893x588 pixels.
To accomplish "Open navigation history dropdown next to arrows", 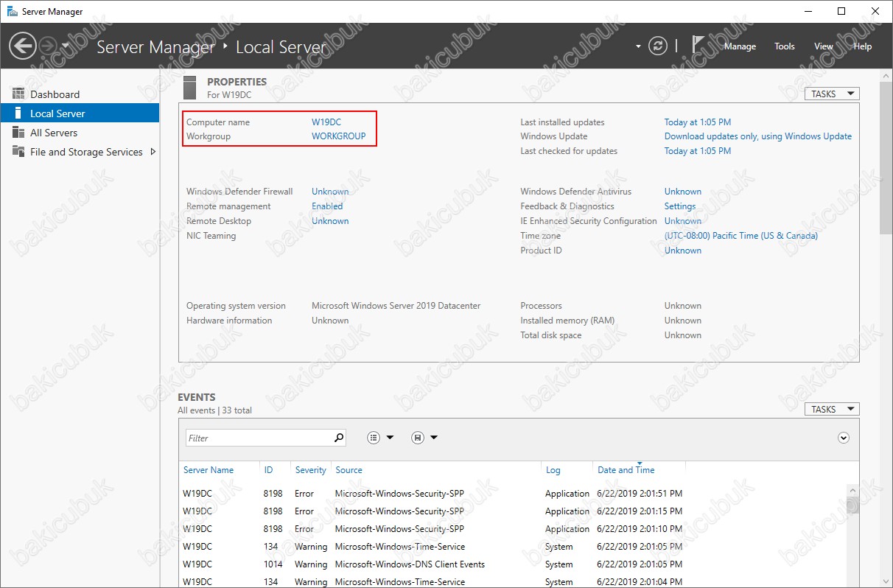I will (x=66, y=46).
